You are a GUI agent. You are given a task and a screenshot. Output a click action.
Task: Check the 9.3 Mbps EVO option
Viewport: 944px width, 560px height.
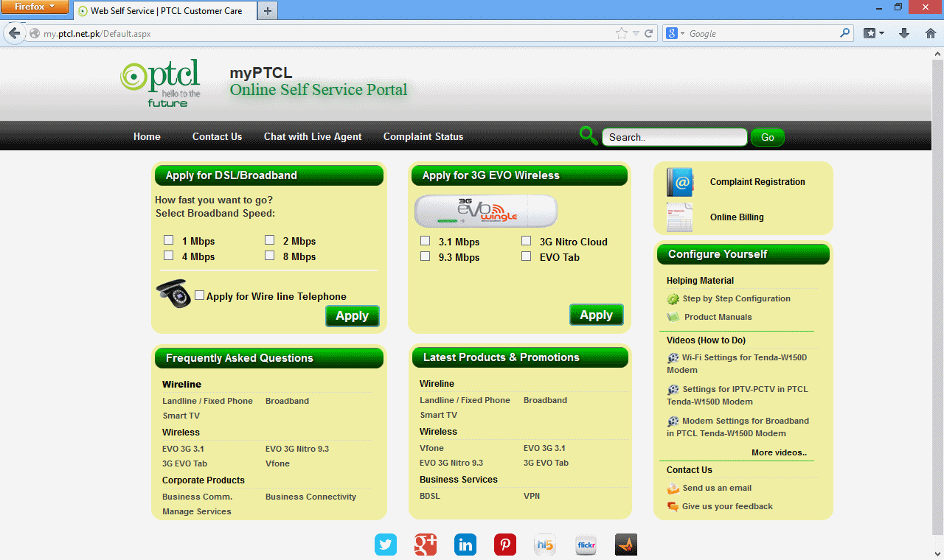tap(425, 256)
